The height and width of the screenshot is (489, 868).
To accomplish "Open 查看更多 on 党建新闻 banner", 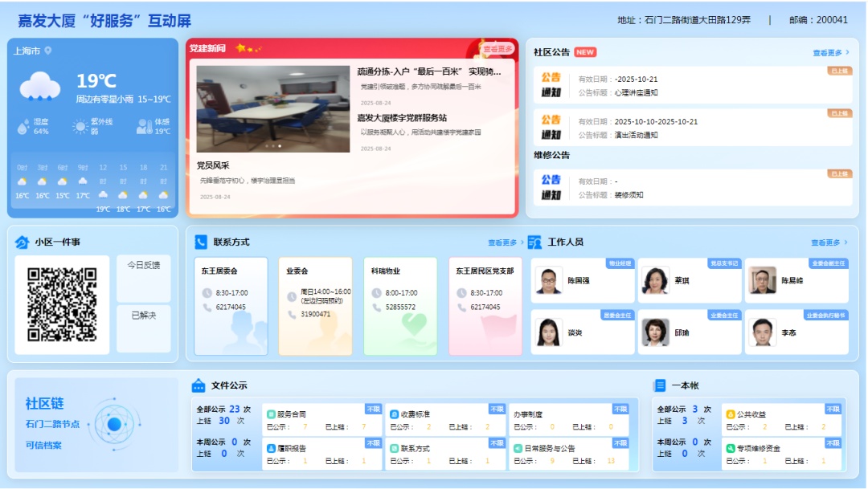I will [497, 49].
